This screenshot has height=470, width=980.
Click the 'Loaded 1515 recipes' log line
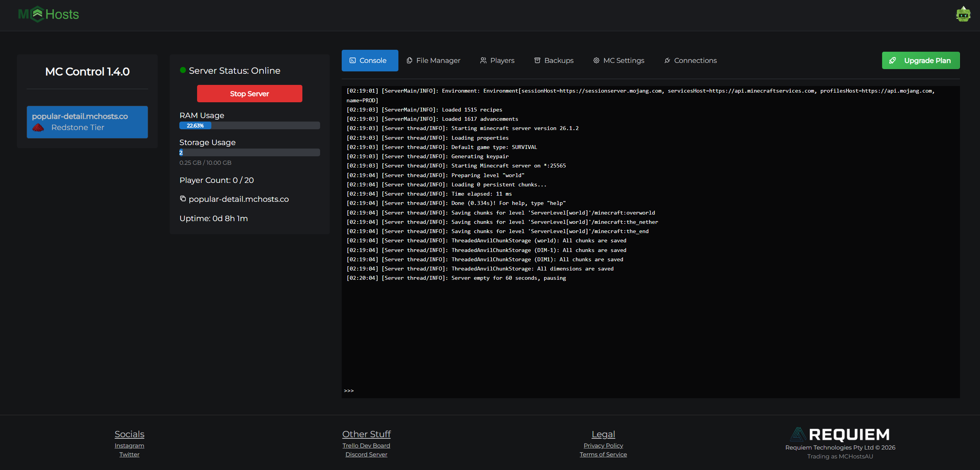click(424, 110)
